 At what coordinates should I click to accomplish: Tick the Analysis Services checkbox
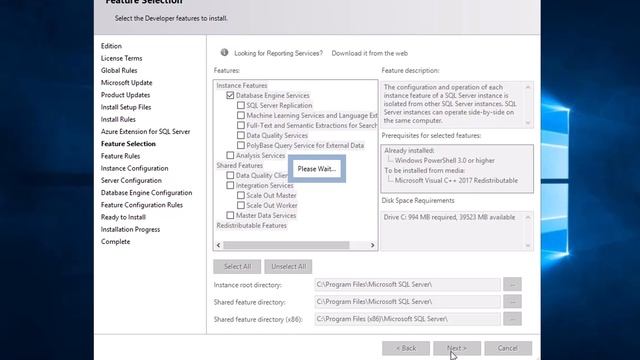(230, 155)
